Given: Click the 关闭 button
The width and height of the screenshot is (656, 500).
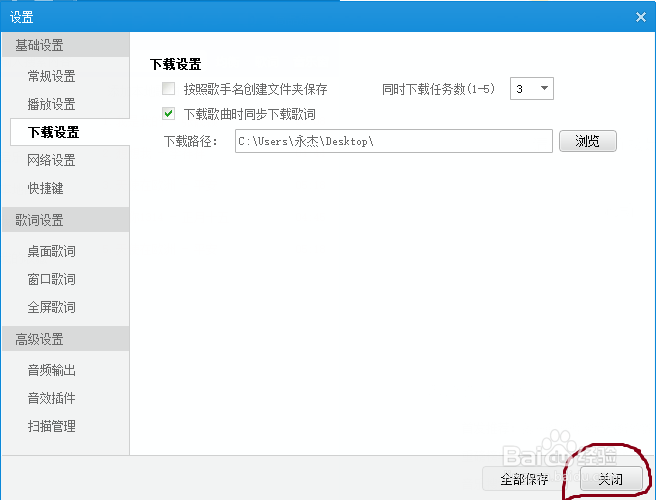Looking at the screenshot, I should pos(611,479).
